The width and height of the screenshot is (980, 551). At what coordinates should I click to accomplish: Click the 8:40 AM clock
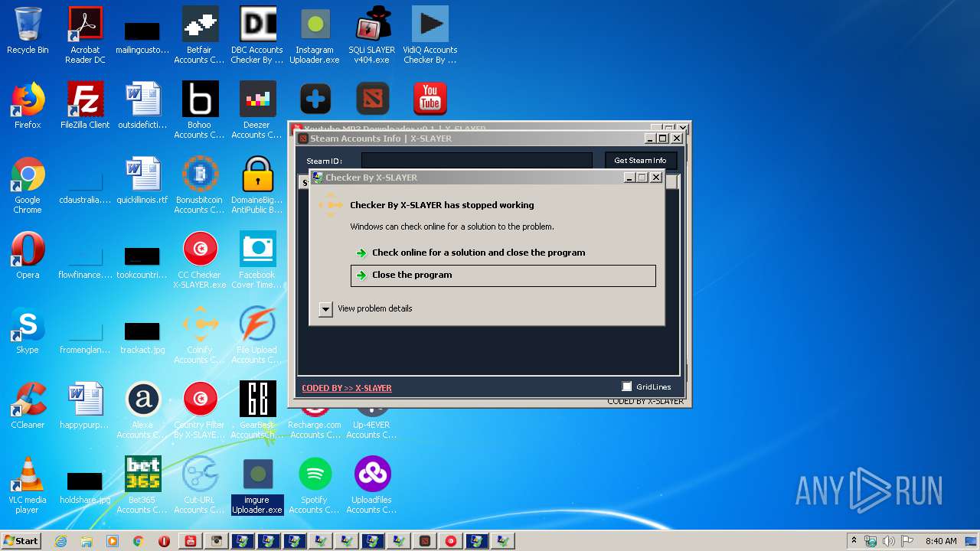pos(941,541)
